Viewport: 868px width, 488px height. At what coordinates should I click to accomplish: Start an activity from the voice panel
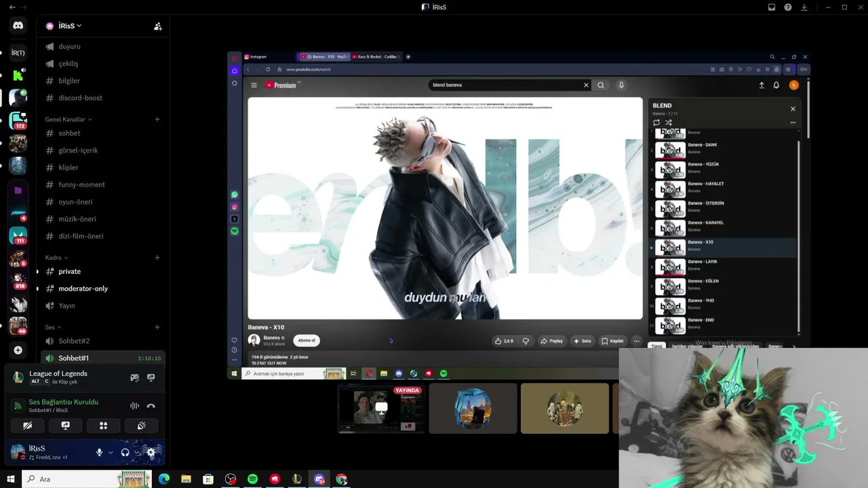(103, 426)
